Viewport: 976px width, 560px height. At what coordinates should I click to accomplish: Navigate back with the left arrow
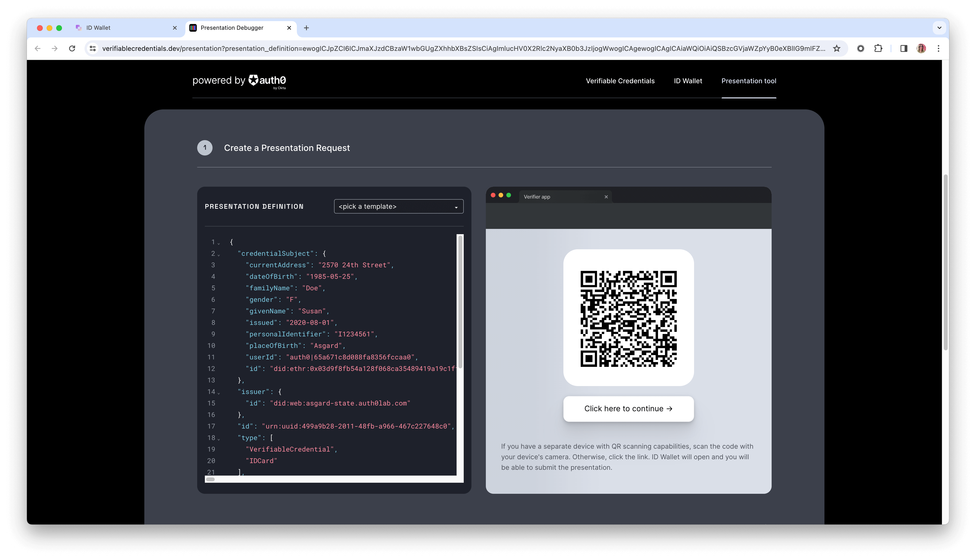(37, 48)
